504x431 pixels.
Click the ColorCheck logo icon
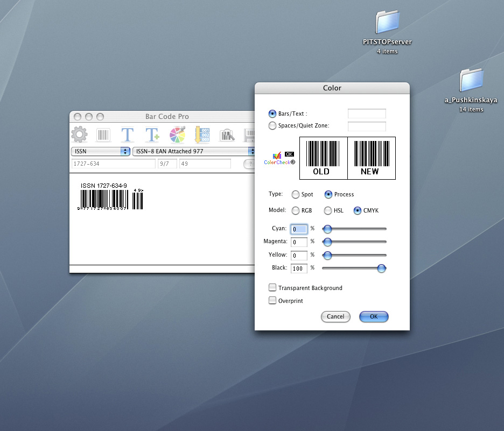click(279, 158)
